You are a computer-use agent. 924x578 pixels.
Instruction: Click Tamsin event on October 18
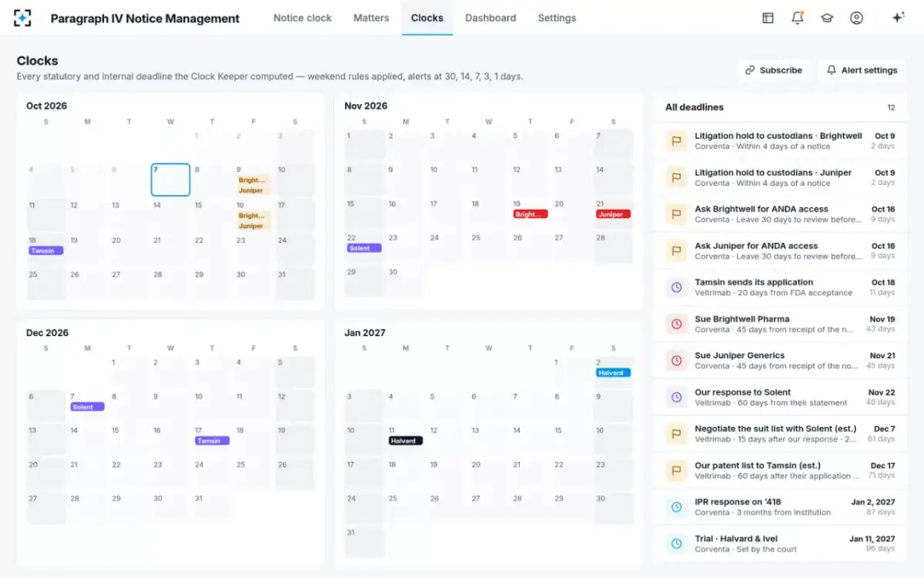[46, 250]
